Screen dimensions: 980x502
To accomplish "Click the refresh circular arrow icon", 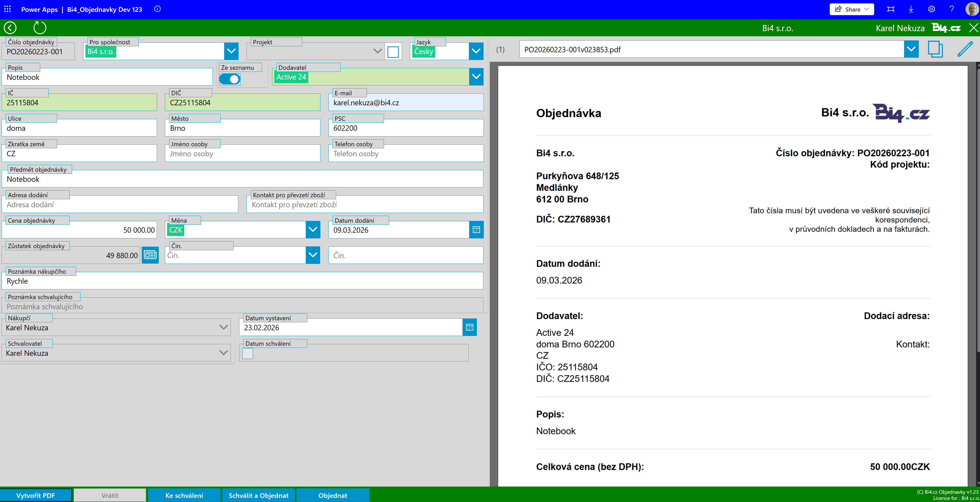I will (40, 28).
